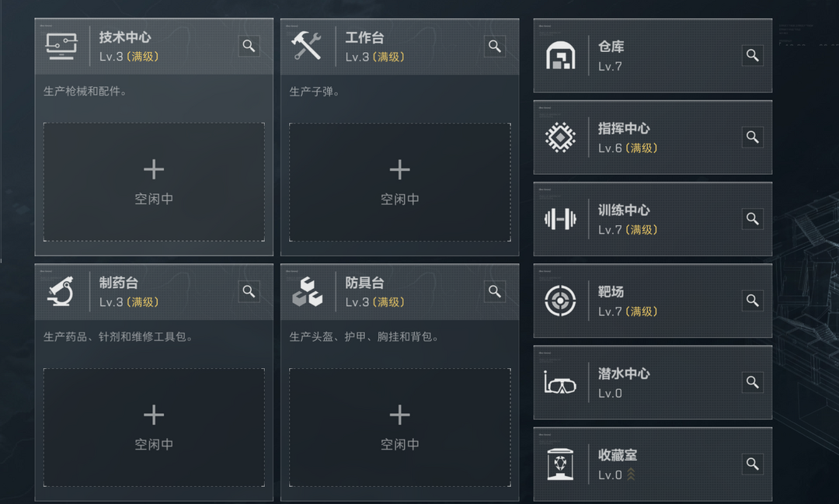Open the 收藏室 Lv.0 facility card

(x=653, y=464)
